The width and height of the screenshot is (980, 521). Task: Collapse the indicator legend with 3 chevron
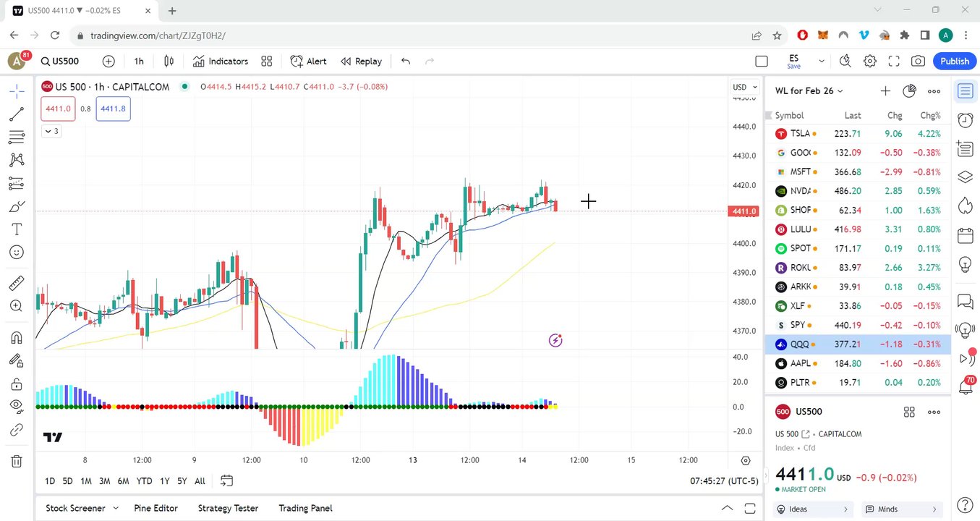(51, 131)
